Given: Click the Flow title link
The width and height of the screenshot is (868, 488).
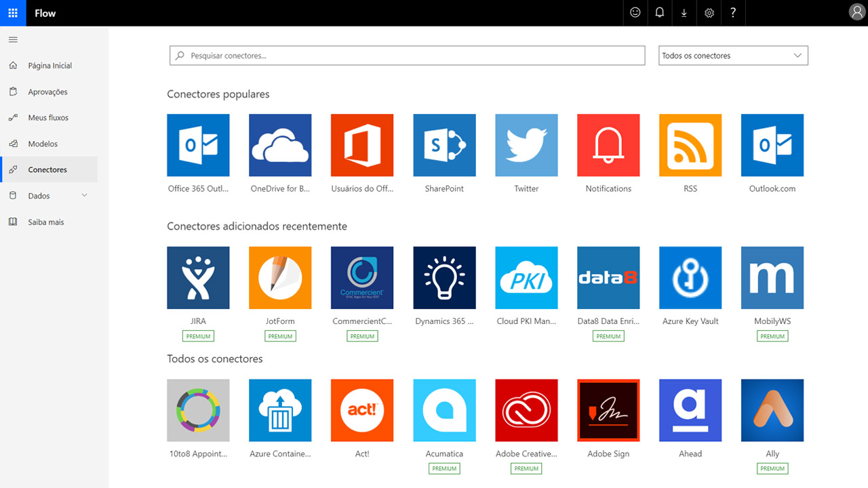Looking at the screenshot, I should point(45,13).
